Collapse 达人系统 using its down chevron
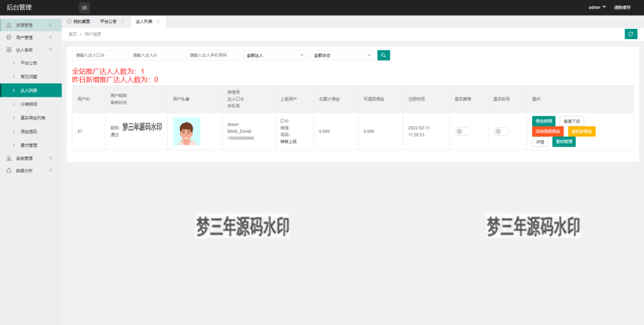644x325 pixels. click(x=50, y=50)
